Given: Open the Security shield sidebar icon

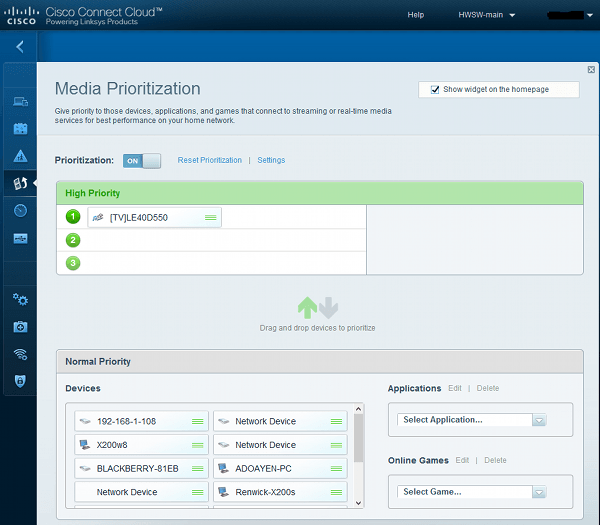Looking at the screenshot, I should click(20, 381).
